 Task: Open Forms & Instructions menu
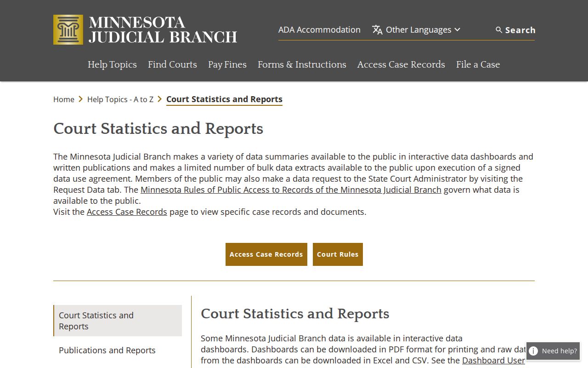(x=302, y=64)
